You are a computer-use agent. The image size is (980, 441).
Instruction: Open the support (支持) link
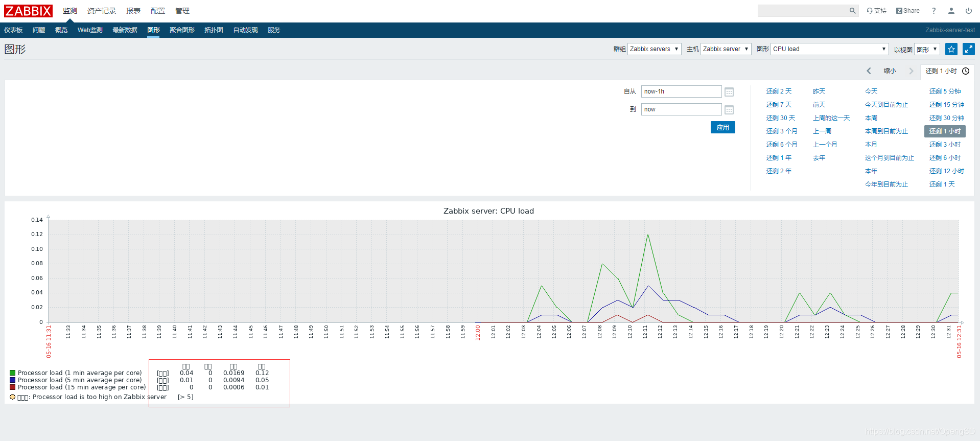(876, 11)
